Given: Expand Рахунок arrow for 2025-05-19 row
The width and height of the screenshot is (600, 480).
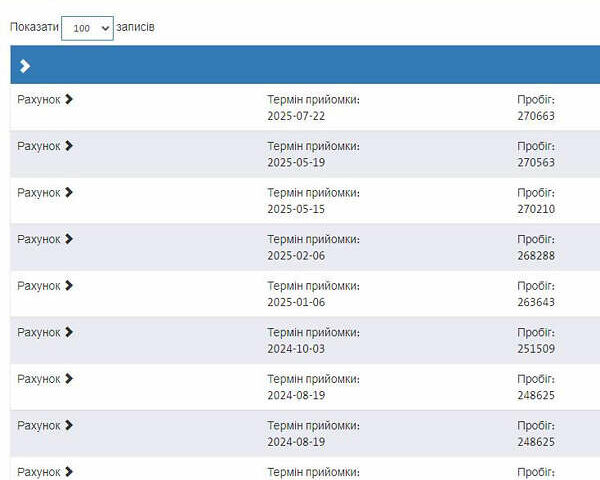Looking at the screenshot, I should coord(69,146).
